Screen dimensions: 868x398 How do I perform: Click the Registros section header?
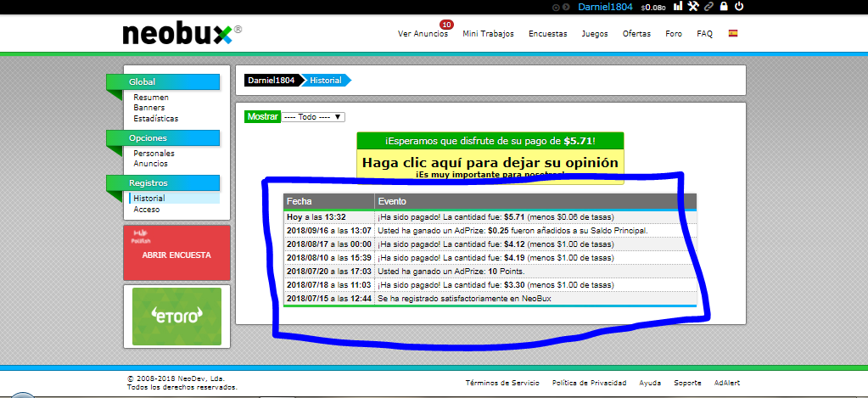(x=163, y=183)
